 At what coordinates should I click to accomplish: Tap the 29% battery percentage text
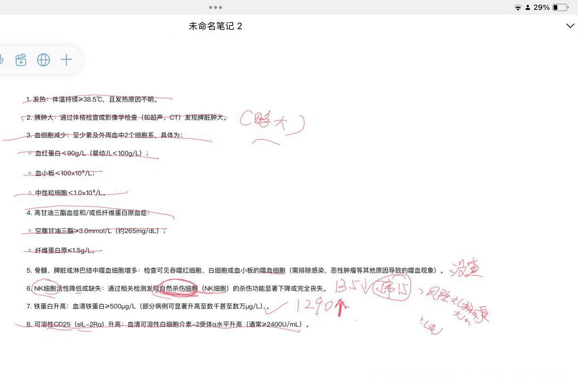[x=542, y=7]
